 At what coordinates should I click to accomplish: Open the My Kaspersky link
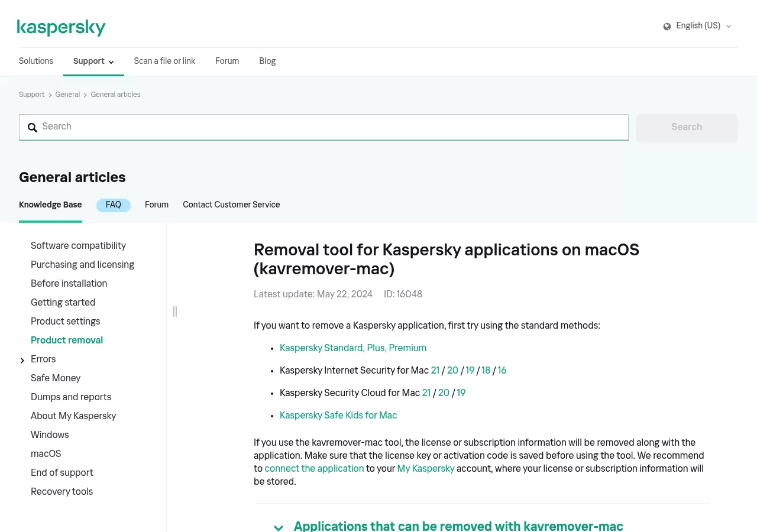(x=426, y=469)
